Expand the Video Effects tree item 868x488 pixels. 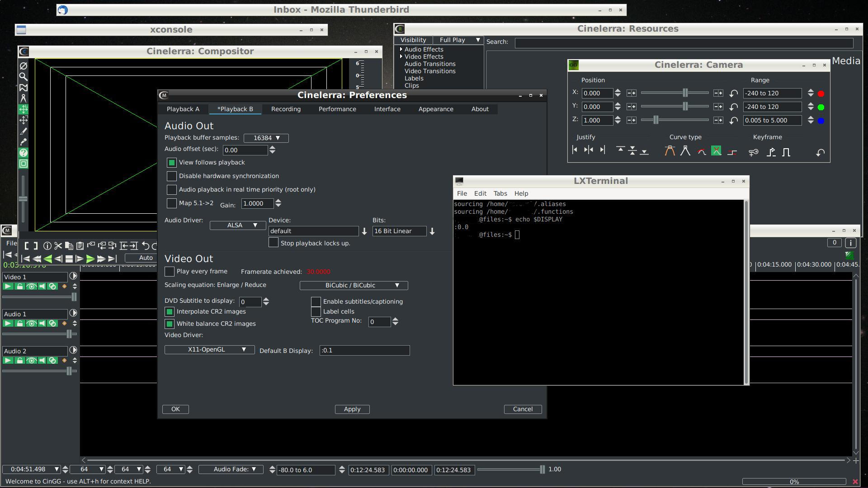[401, 56]
